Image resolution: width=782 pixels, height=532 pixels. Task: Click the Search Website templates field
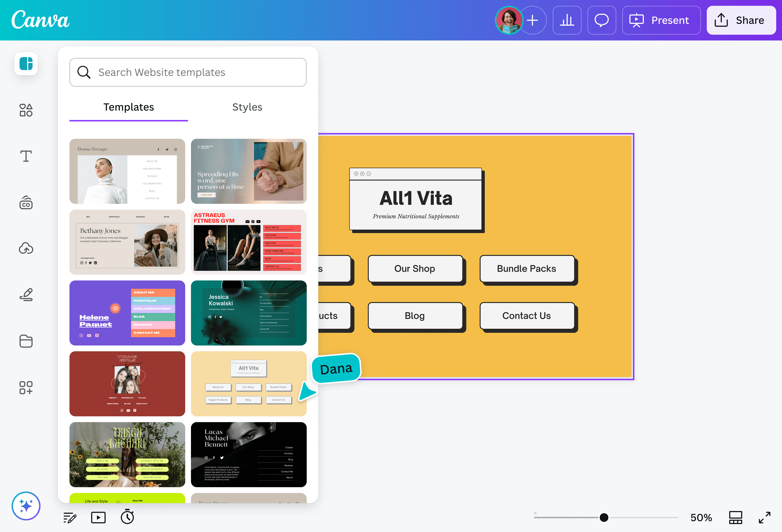[188, 72]
